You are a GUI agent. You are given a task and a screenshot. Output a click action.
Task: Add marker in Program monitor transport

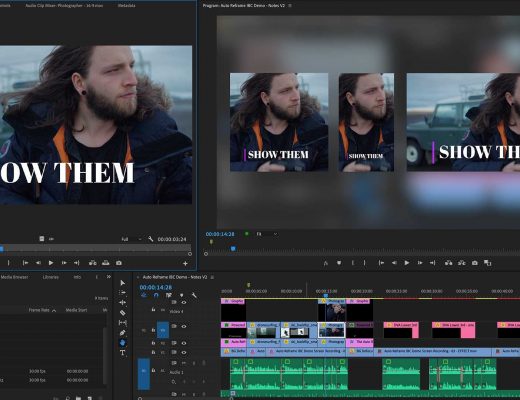coord(339,263)
